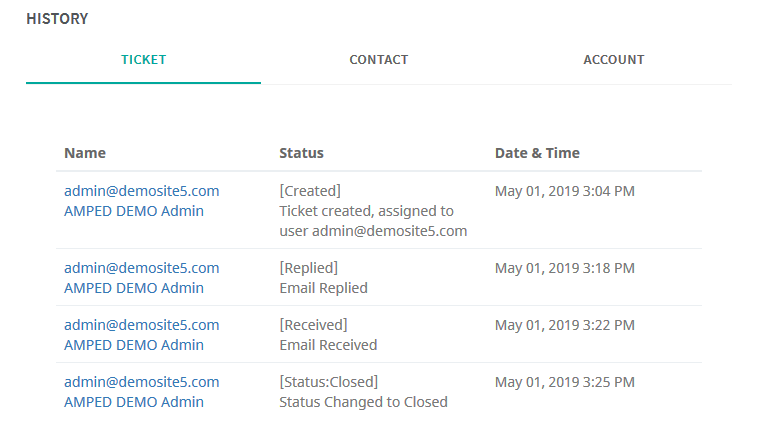Click the May 01, 2019 3:04 PM timestamp

565,191
